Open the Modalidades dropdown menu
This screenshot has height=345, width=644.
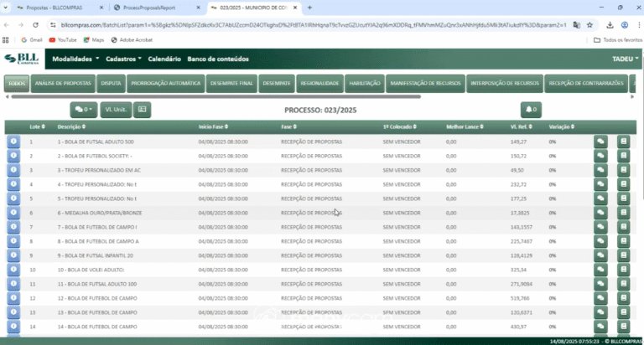coord(75,59)
